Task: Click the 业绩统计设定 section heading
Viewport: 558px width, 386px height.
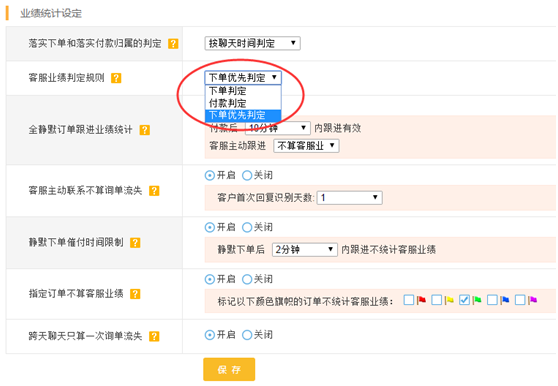Action: point(51,14)
